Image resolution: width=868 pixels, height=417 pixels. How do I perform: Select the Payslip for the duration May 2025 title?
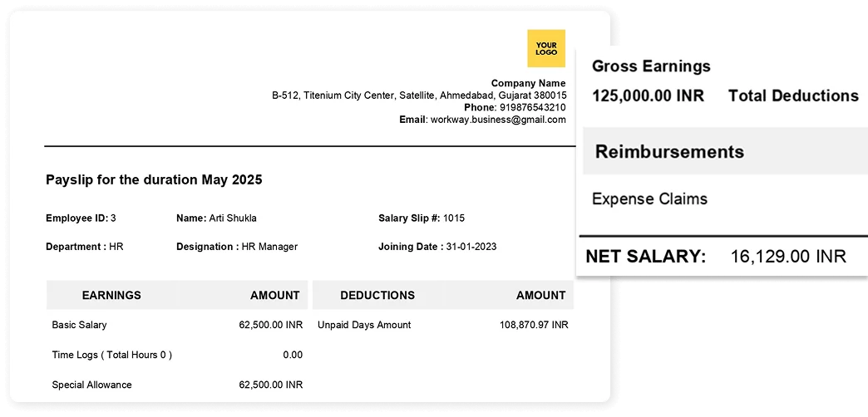click(154, 179)
